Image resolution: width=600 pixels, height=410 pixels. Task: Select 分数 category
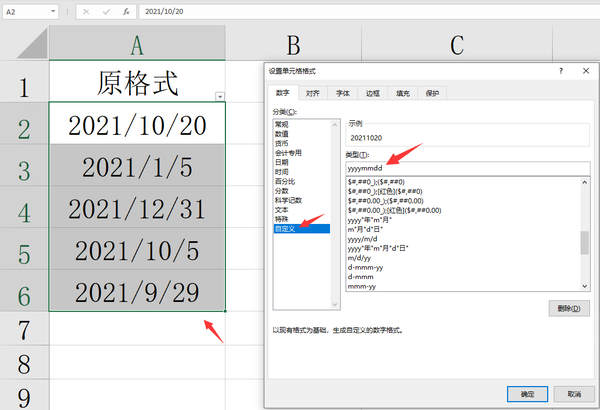302,191
